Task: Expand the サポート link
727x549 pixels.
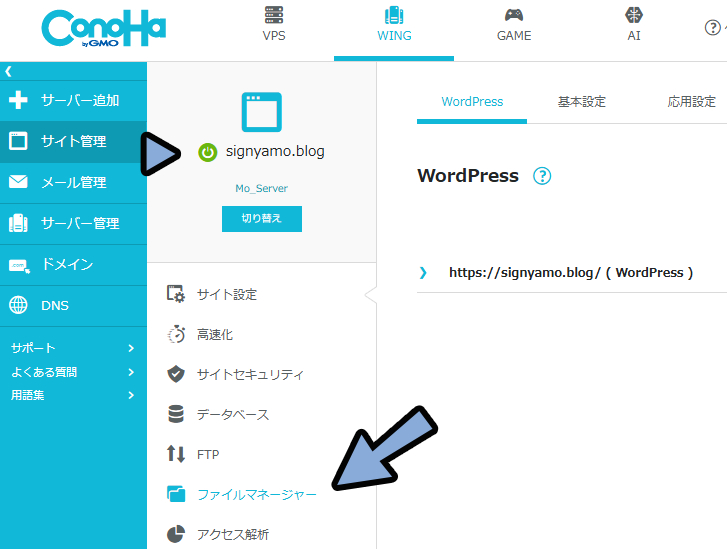Action: 72,348
